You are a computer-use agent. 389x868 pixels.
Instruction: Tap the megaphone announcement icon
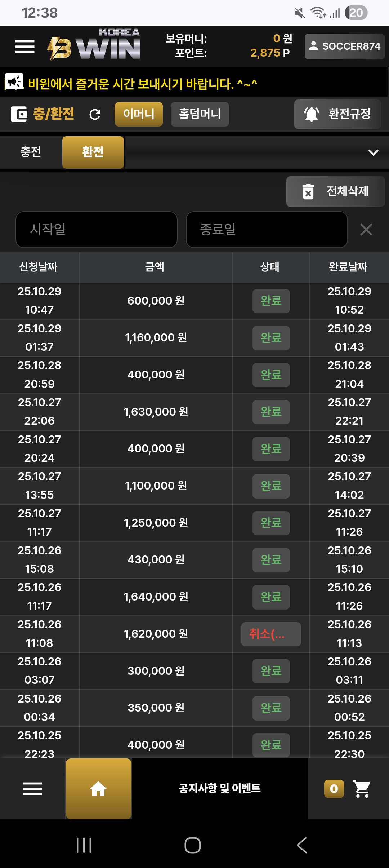coord(14,82)
